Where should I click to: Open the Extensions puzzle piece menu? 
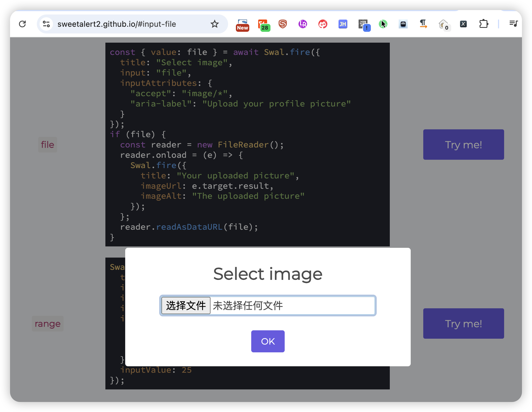(x=484, y=24)
